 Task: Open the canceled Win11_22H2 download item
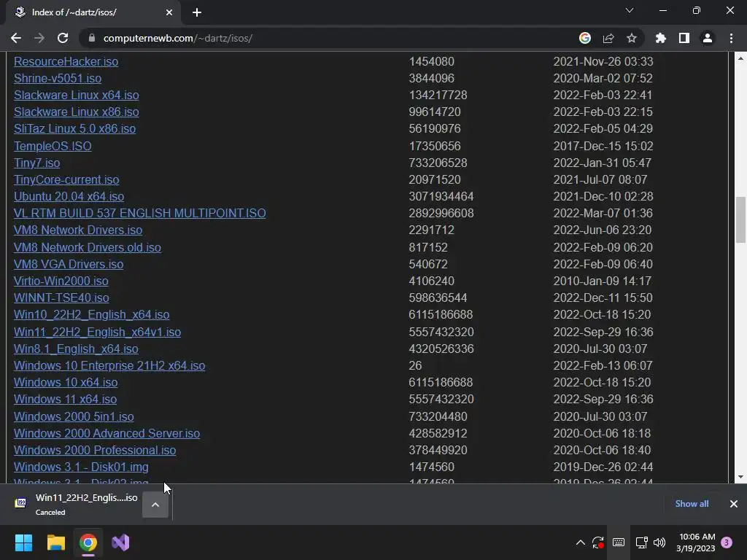pos(76,504)
